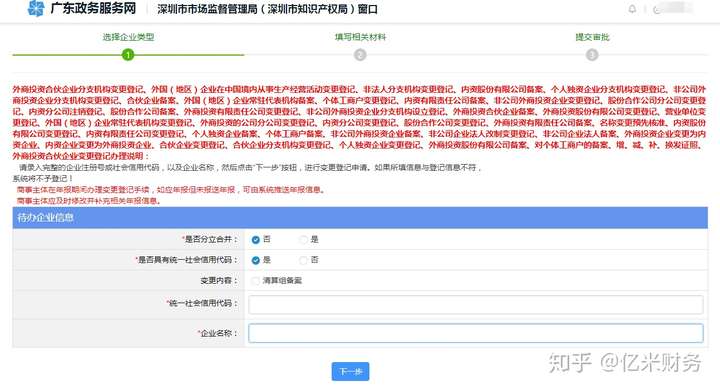Click the 广东政务服务网 site title

tap(93, 8)
